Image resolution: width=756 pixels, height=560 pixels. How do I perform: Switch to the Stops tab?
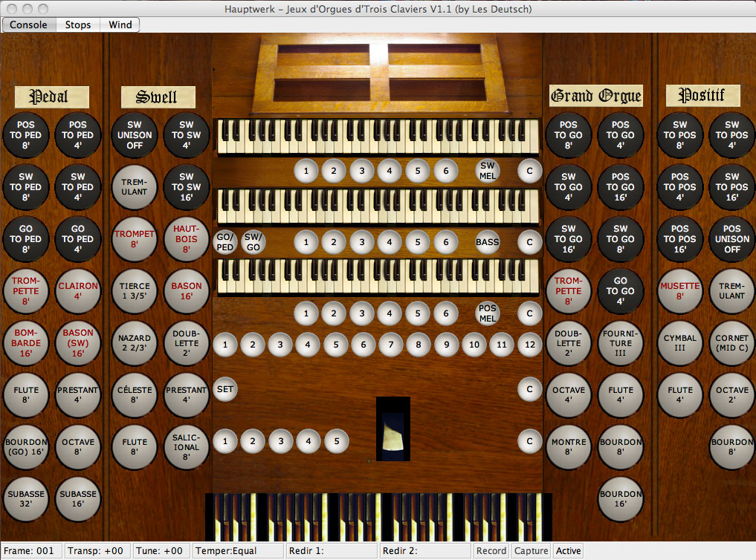point(78,25)
